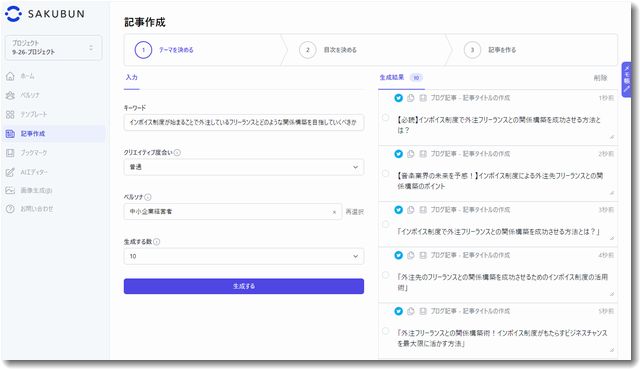Click the info icon beside ペルソナ field label
Image resolution: width=640 pixels, height=369 pixels.
[x=148, y=197]
